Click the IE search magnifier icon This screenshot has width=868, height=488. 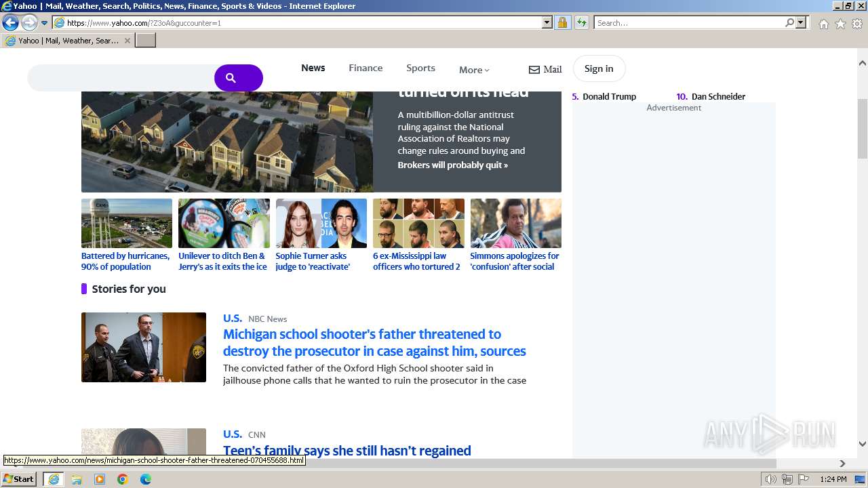pos(789,23)
